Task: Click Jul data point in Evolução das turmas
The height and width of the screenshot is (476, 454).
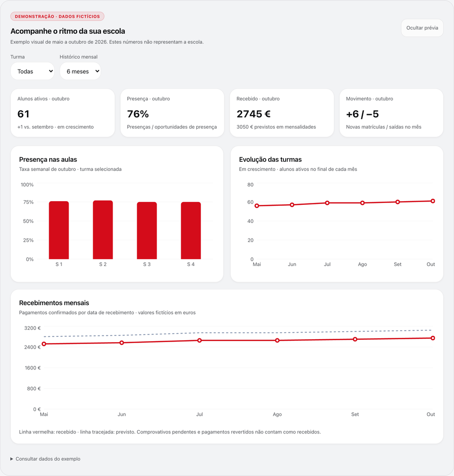Action: [x=327, y=203]
